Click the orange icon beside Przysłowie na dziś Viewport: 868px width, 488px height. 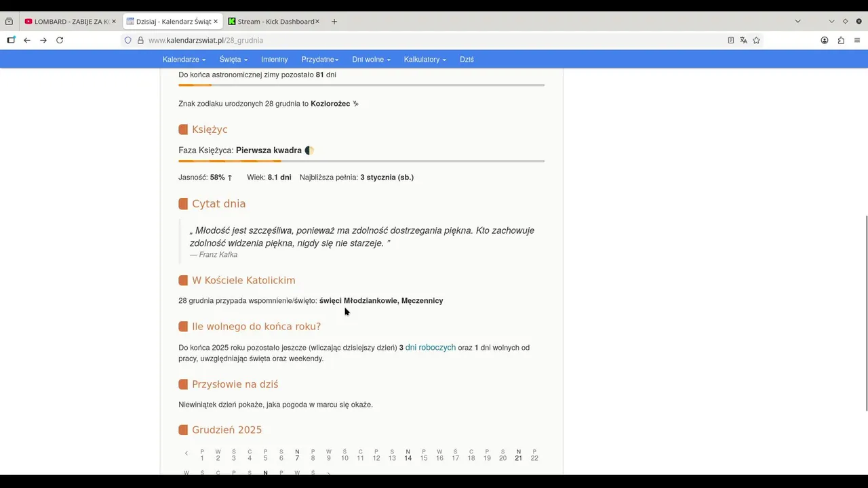pos(183,384)
